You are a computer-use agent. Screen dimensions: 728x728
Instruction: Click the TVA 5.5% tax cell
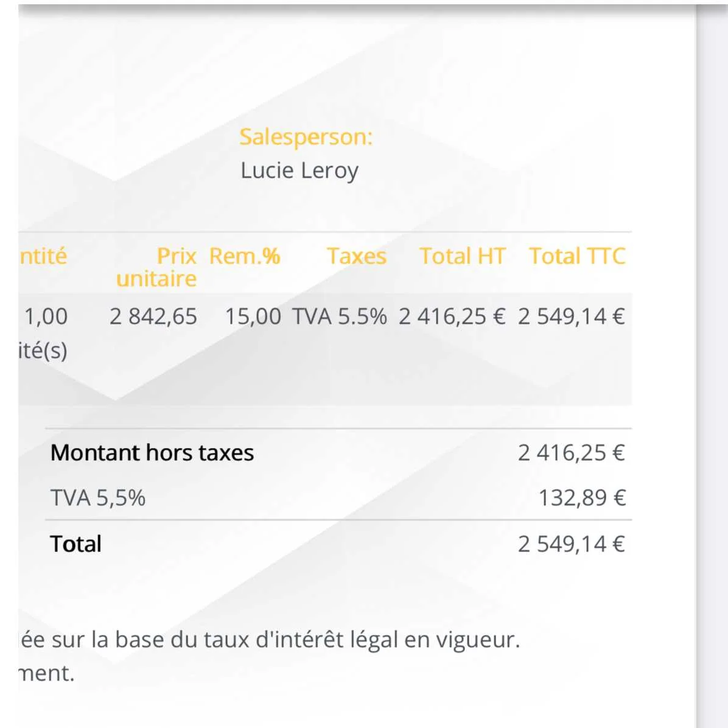pyautogui.click(x=340, y=317)
